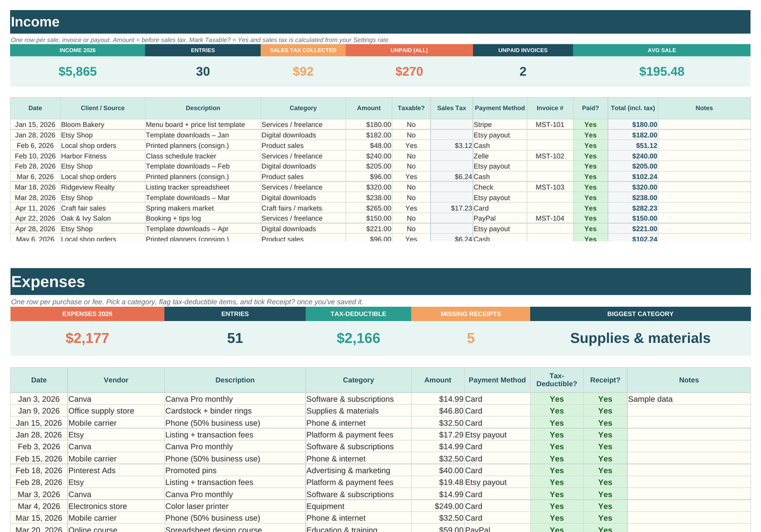Click invoice number MST-104
The image size is (761, 532).
tap(550, 218)
